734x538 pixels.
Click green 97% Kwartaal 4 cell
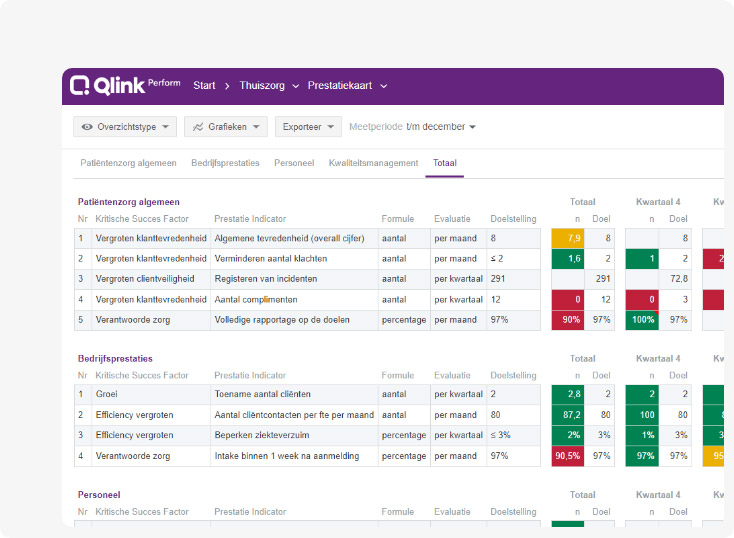[x=642, y=456]
